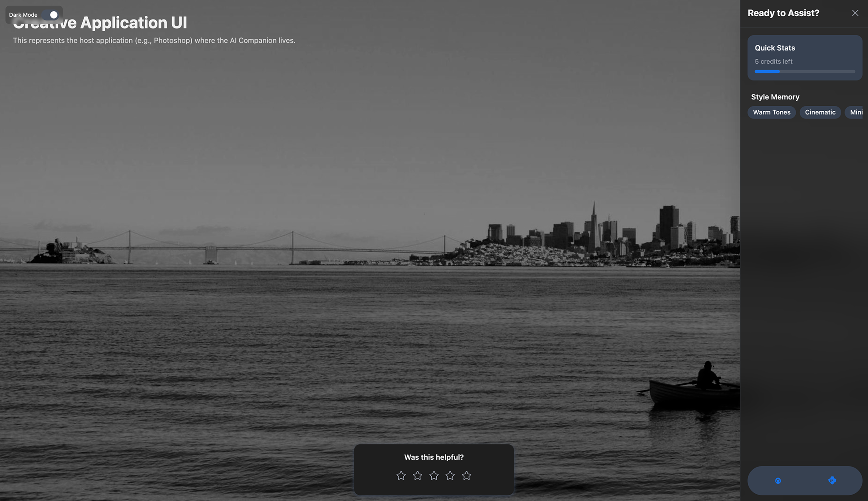Give a three-star helpfulness rating

pyautogui.click(x=434, y=476)
